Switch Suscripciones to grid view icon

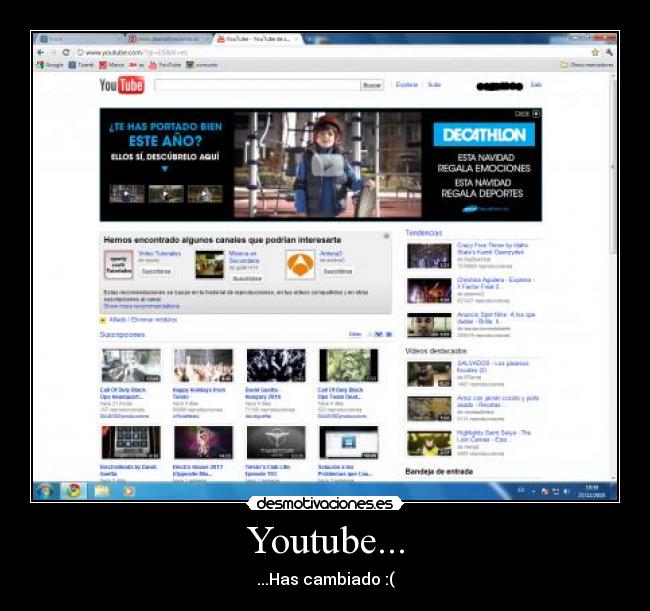(378, 334)
